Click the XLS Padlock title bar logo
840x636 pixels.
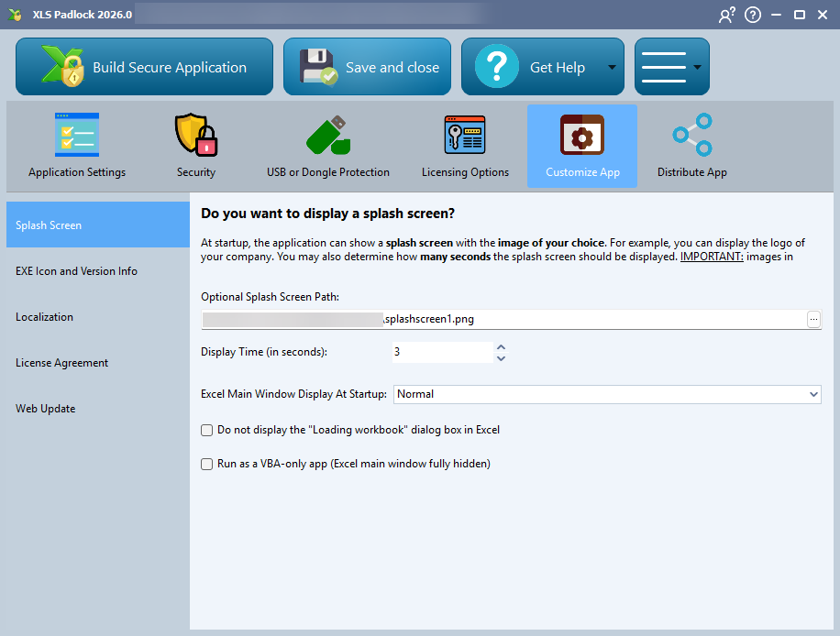[16, 15]
